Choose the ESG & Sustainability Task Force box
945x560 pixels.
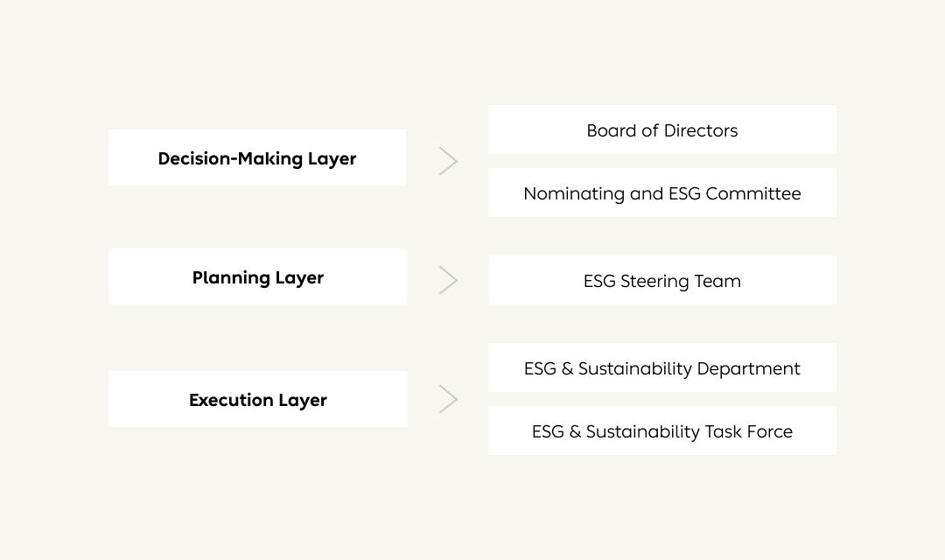661,430
